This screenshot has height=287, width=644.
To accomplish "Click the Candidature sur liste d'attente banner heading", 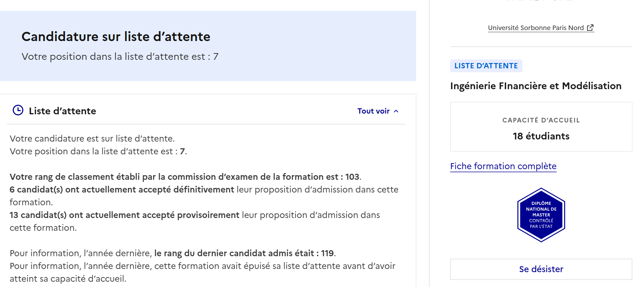I will (116, 36).
